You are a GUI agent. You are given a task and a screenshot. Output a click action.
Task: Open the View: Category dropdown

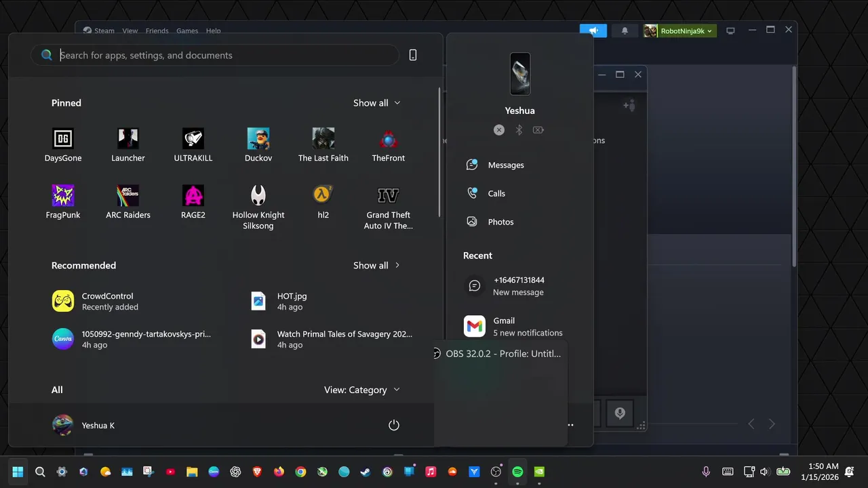tap(362, 390)
